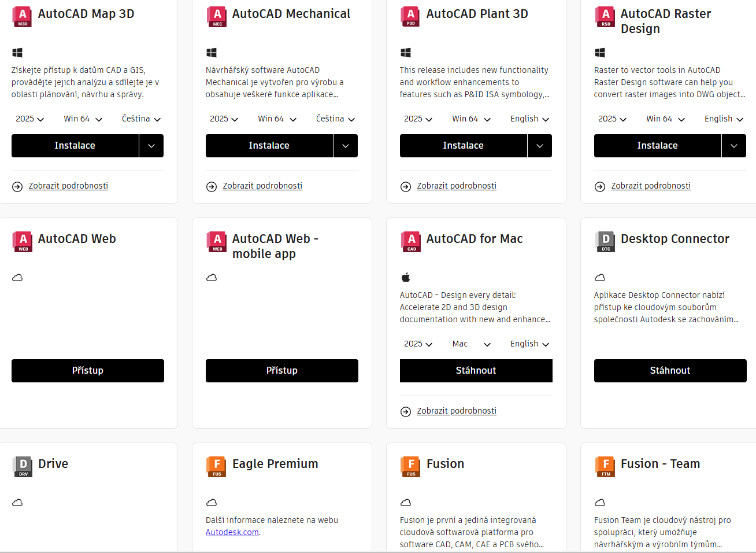Open Win 64 dropdown for AutoCAD Raster Design

665,119
